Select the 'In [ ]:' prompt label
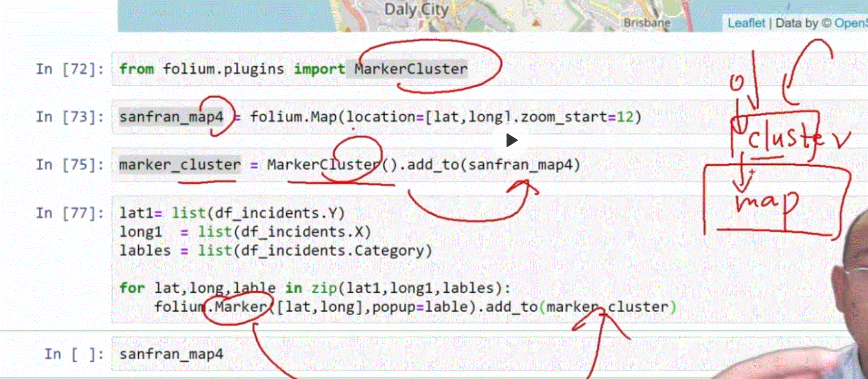868x379 pixels. (x=74, y=354)
